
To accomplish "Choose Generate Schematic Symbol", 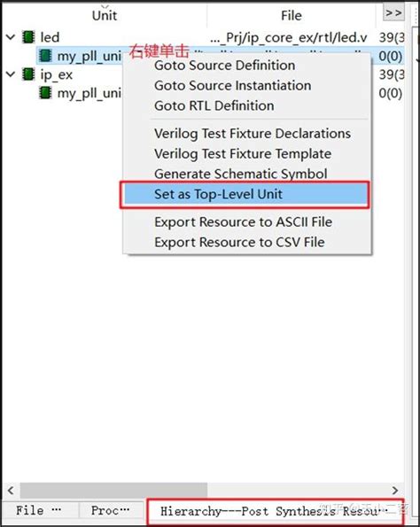I will 240,174.
